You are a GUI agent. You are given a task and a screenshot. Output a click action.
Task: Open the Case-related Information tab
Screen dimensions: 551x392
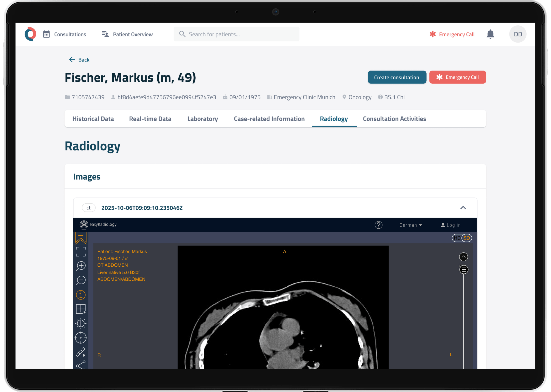269,119
